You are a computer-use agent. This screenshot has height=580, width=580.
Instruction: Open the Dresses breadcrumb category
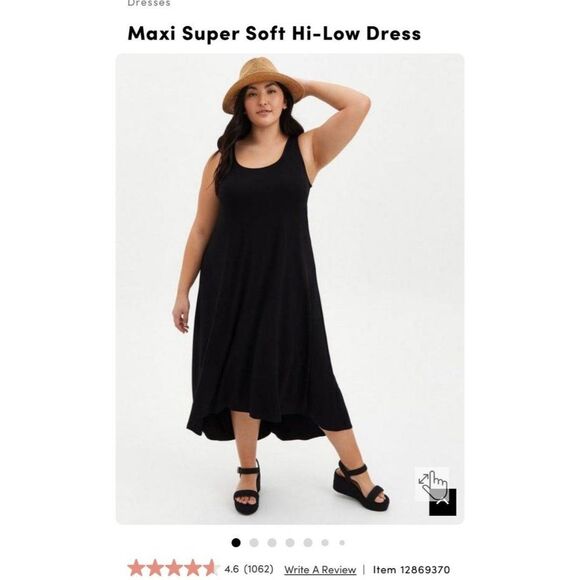point(149,3)
